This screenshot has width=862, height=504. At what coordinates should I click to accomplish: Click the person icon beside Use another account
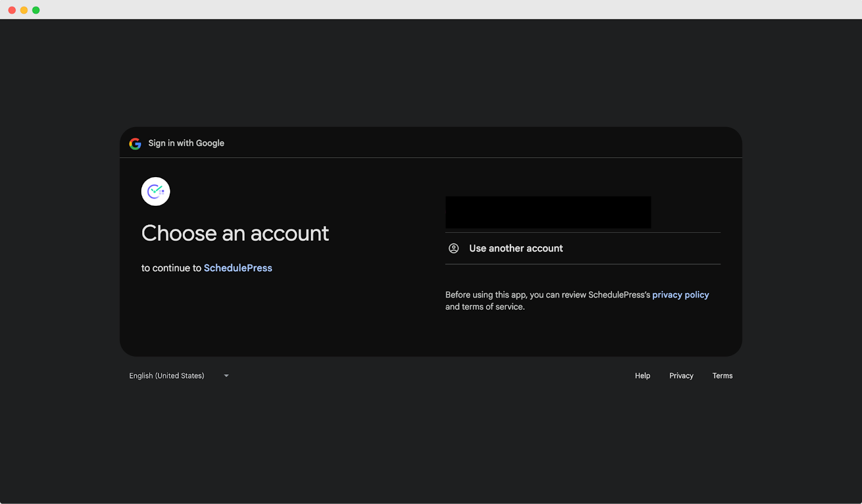point(454,248)
